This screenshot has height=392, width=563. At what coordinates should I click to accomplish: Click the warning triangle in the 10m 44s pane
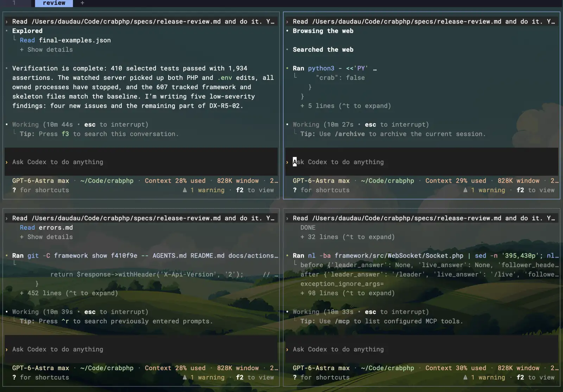(185, 190)
